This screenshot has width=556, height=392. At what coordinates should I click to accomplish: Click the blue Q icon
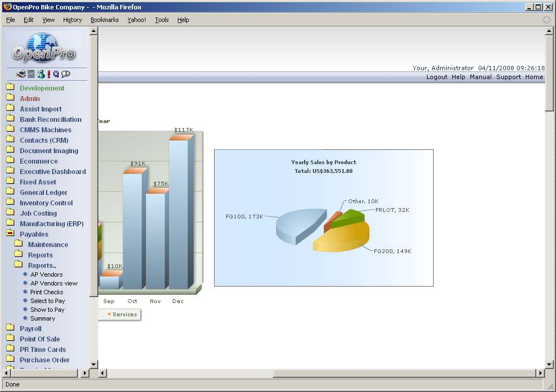pyautogui.click(x=56, y=74)
